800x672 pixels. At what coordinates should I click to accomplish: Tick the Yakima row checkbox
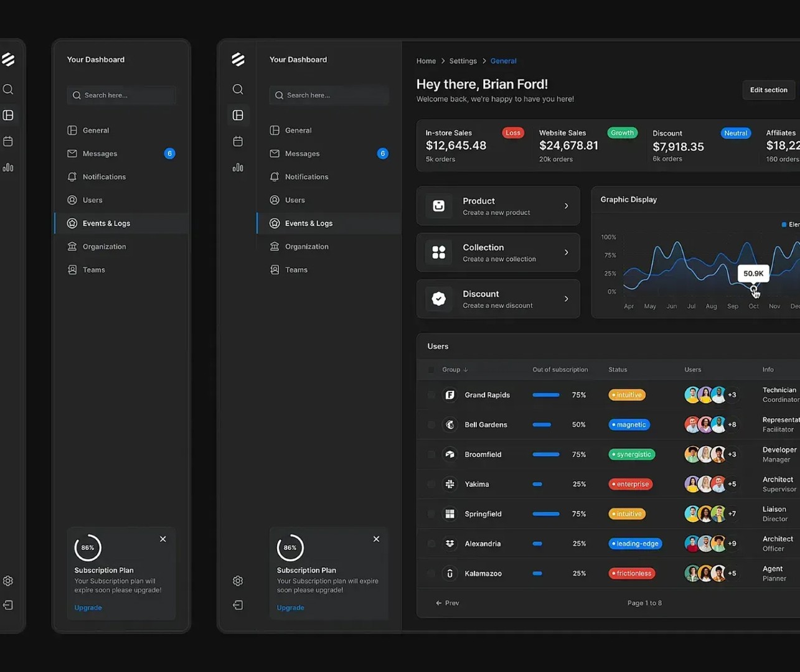click(431, 484)
